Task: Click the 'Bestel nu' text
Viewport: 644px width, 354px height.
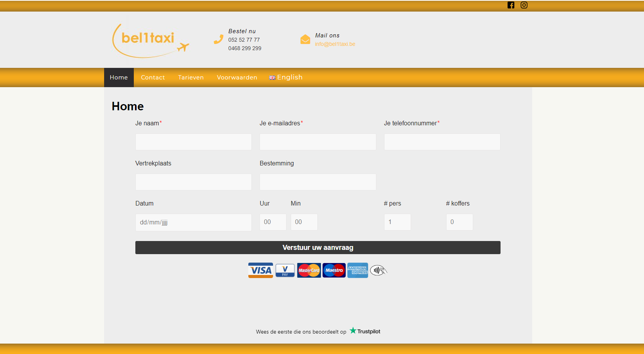Action: (x=242, y=31)
